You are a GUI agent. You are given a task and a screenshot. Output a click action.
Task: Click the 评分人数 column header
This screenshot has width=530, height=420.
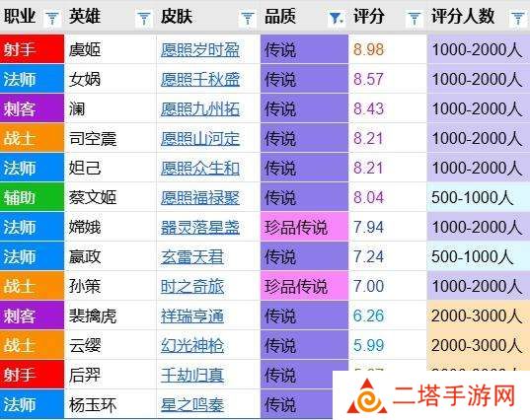[463, 16]
